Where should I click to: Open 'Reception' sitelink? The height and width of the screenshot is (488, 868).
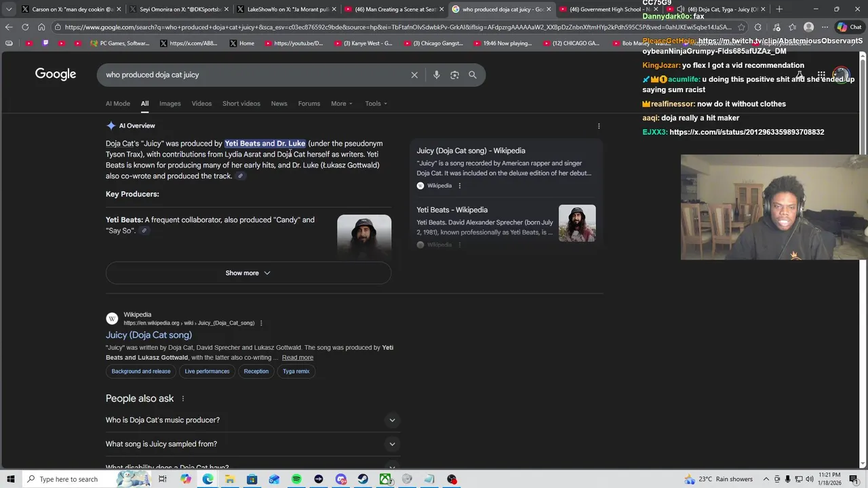(x=256, y=371)
